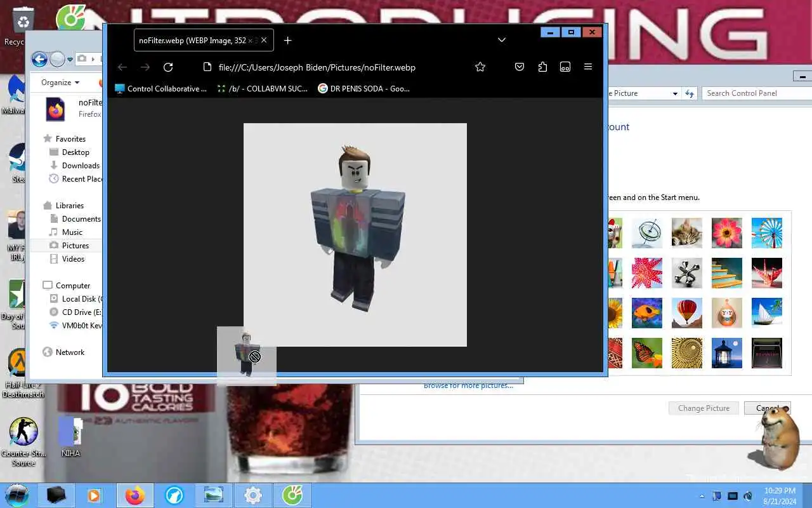Screen dimensions: 812x508
Task: Select the noFilter.webp tab
Action: (204, 41)
